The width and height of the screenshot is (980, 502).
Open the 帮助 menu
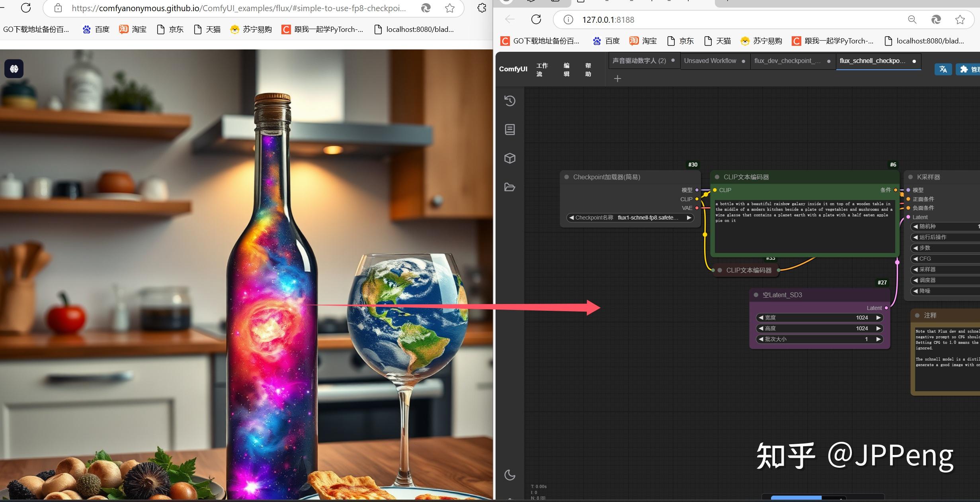(588, 69)
